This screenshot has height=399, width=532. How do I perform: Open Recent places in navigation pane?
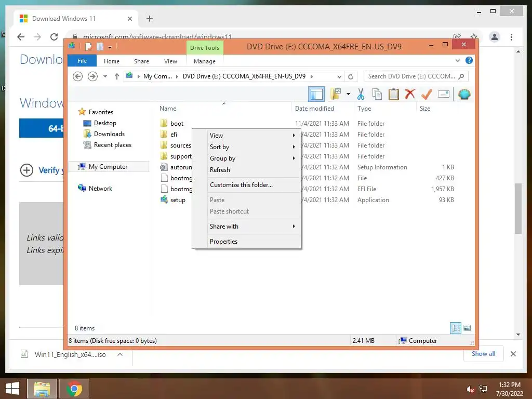point(112,145)
